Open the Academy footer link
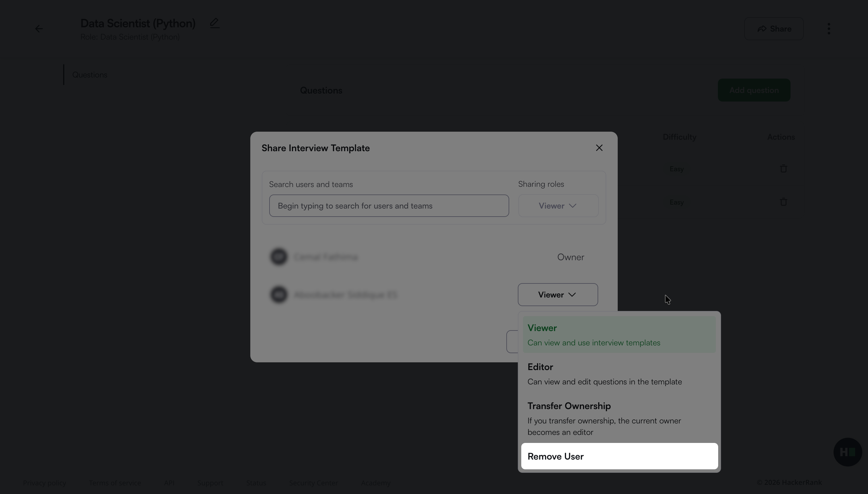868x494 pixels. pos(375,483)
